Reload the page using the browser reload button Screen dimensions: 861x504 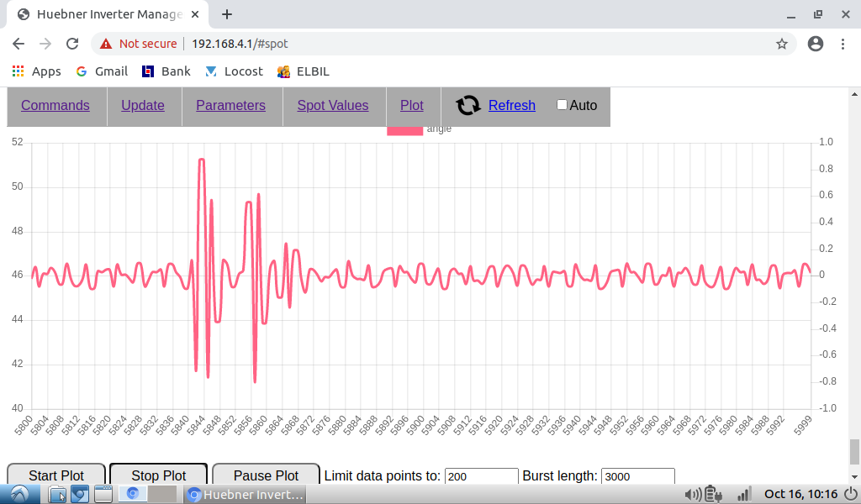click(x=72, y=44)
